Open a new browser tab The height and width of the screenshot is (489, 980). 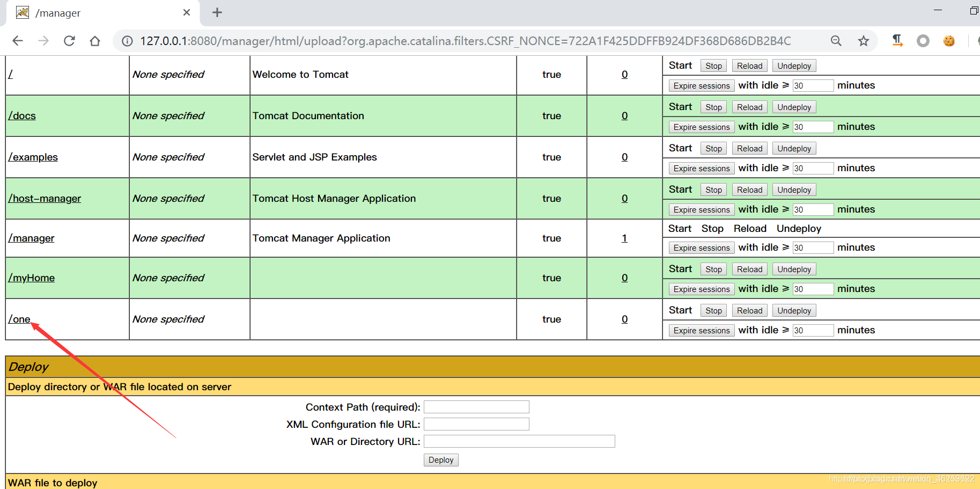pos(217,12)
